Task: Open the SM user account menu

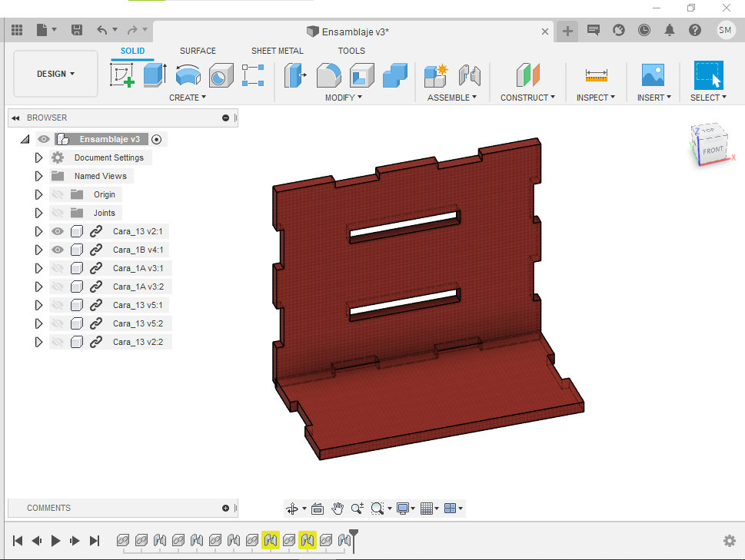Action: [725, 31]
